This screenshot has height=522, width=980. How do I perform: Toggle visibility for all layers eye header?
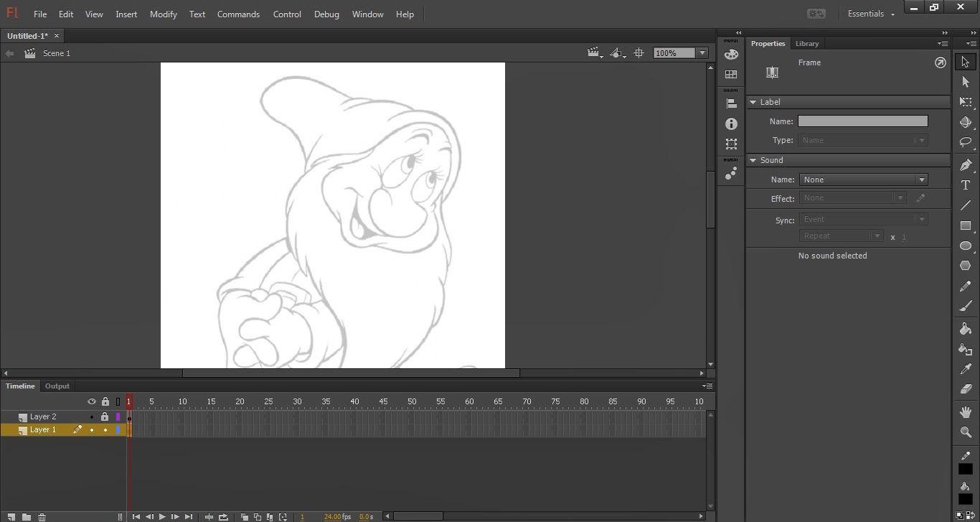pyautogui.click(x=92, y=401)
